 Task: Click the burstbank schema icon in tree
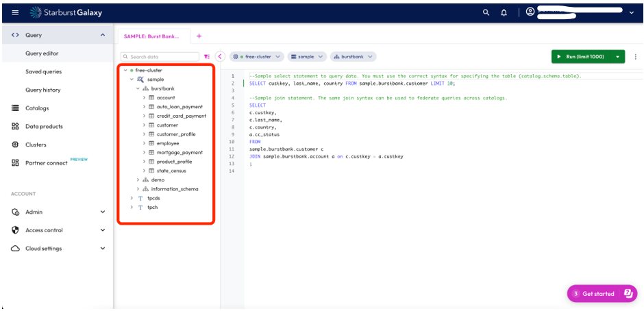pos(145,88)
